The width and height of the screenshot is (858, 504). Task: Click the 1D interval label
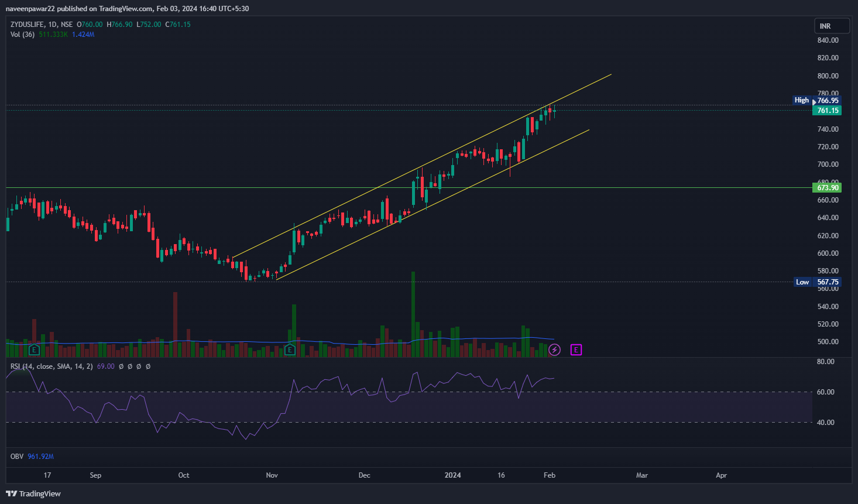coord(53,25)
